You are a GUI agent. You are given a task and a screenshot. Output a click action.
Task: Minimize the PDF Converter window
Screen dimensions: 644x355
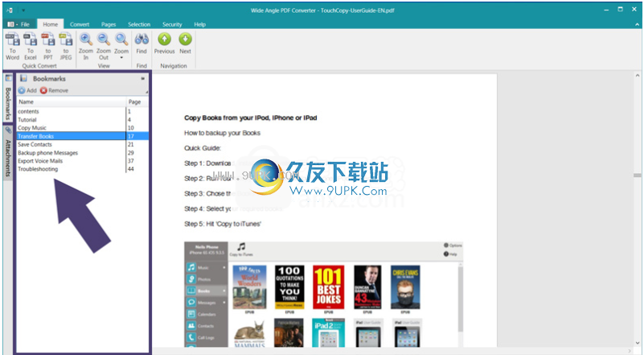(x=606, y=10)
